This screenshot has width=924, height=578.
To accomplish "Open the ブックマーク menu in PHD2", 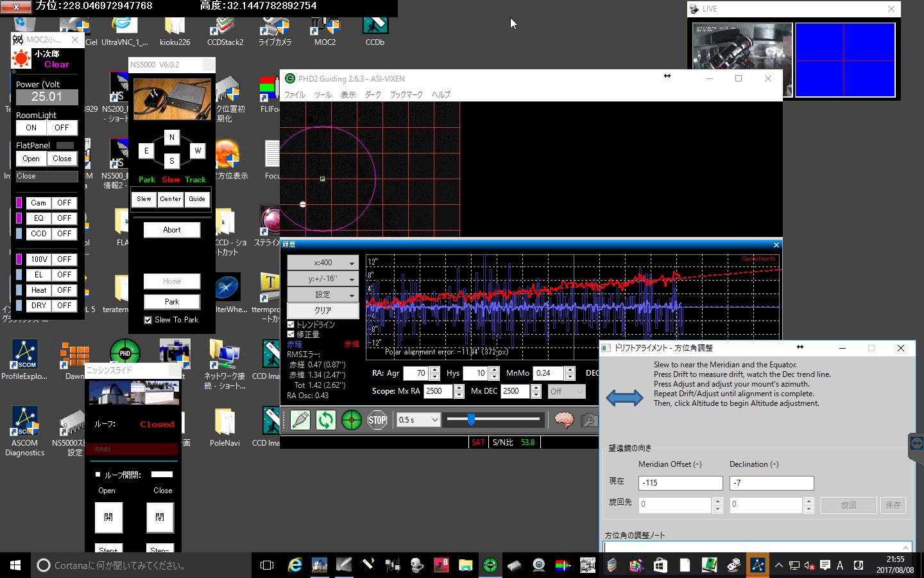I will point(407,94).
